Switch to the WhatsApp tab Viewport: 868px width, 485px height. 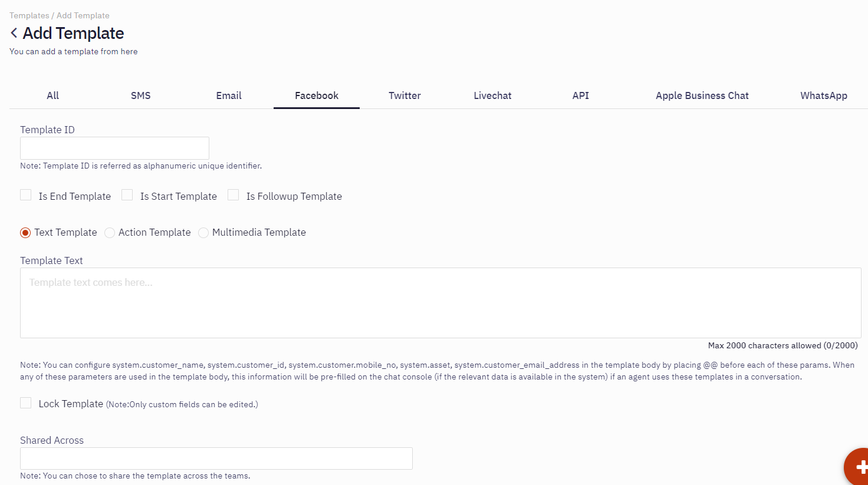[824, 95]
